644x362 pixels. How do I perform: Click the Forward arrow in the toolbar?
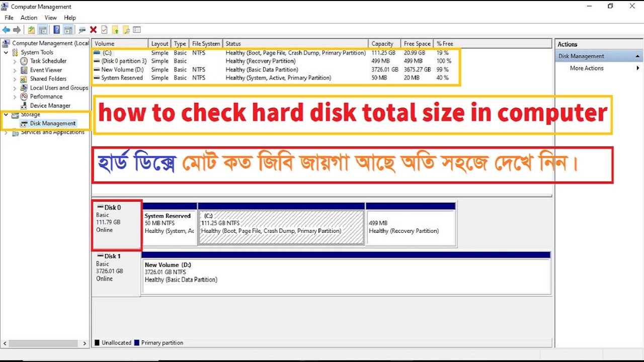(x=17, y=30)
